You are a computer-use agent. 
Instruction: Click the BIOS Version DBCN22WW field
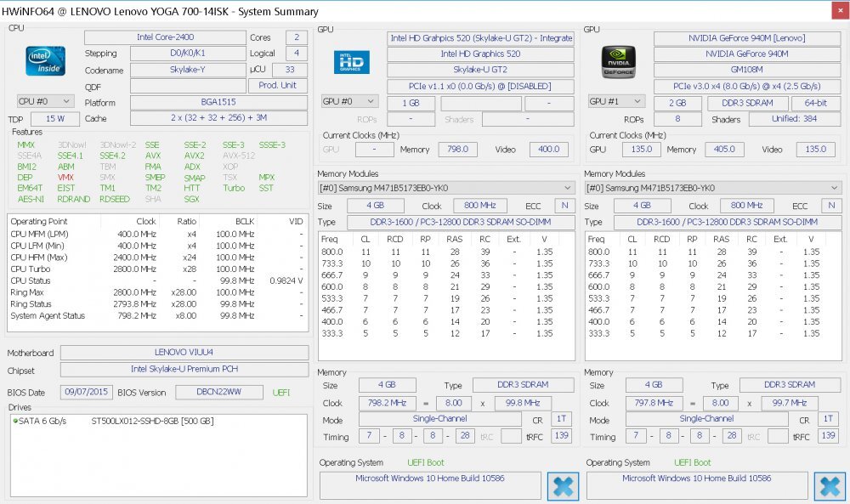pyautogui.click(x=220, y=391)
